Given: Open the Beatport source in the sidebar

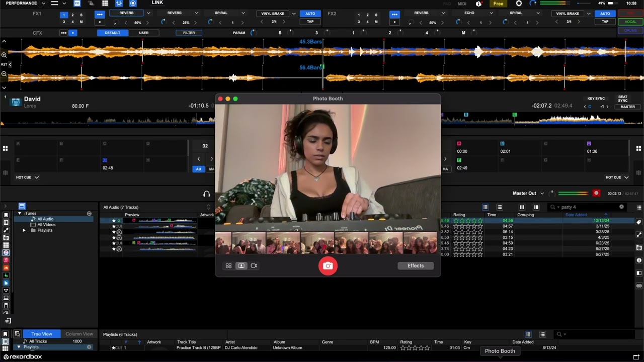Looking at the screenshot, I should (x=6, y=275).
